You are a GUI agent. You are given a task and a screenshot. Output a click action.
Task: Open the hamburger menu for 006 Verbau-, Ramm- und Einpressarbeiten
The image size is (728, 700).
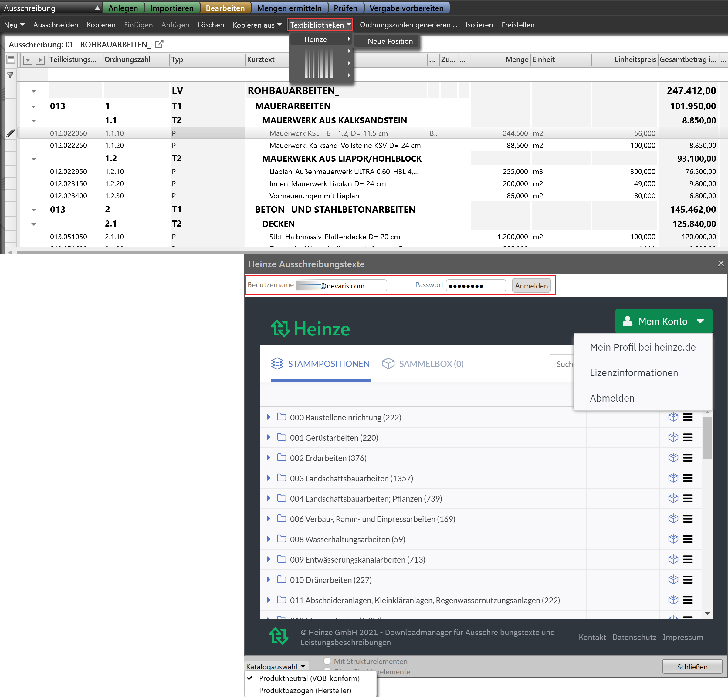[x=688, y=519]
